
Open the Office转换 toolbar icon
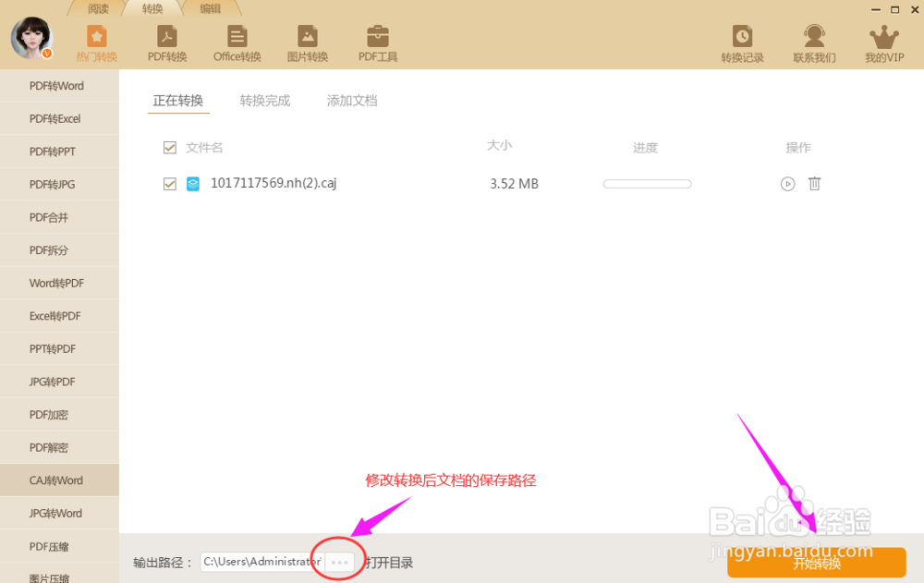237,44
